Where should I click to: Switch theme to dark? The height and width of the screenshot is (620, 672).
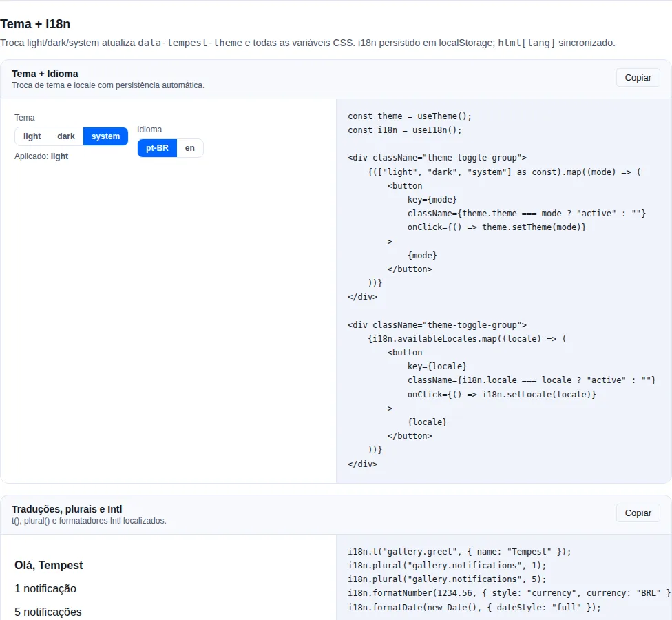pyautogui.click(x=66, y=136)
